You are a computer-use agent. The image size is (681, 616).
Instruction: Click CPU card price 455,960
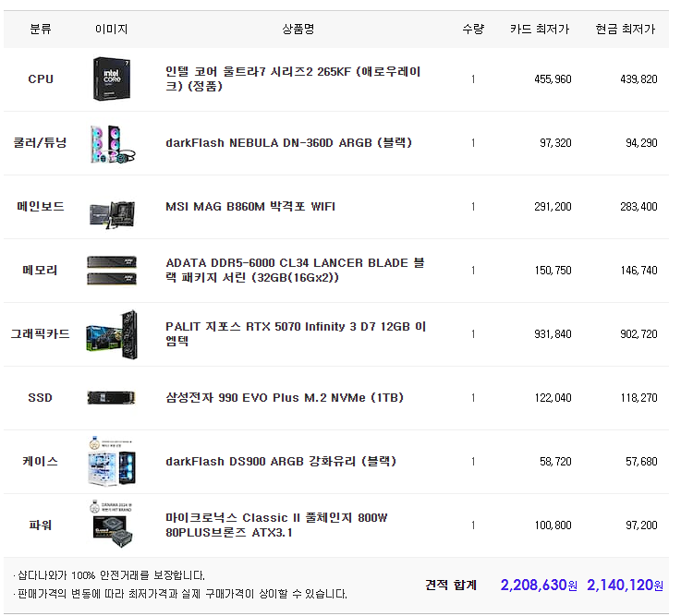[x=553, y=79]
